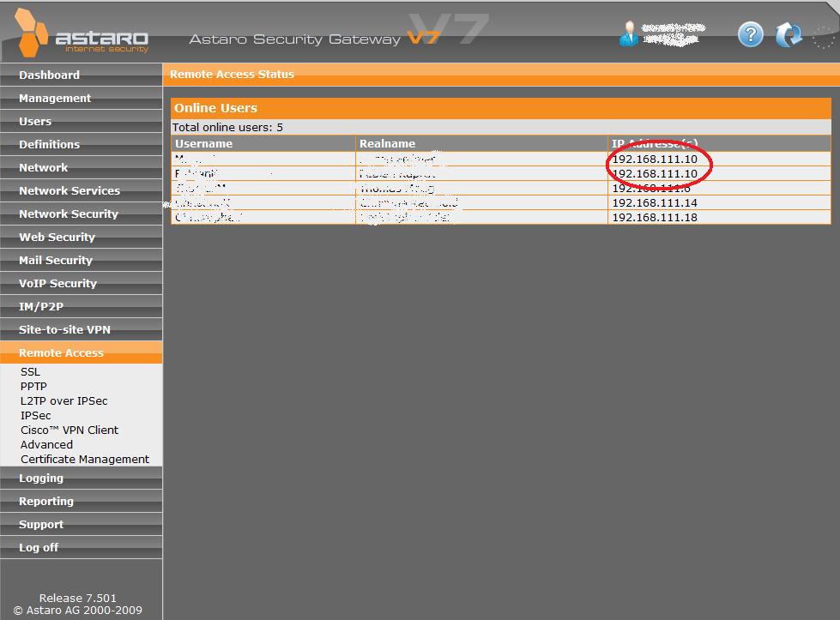Image resolution: width=840 pixels, height=620 pixels.
Task: Click the logged-in user avatar icon
Action: pyautogui.click(x=628, y=33)
